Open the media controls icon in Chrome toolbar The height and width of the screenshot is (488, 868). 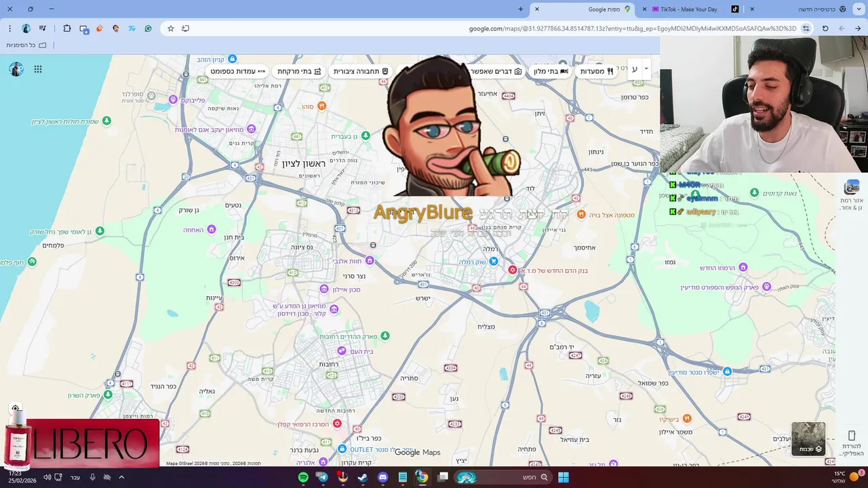[43, 28]
